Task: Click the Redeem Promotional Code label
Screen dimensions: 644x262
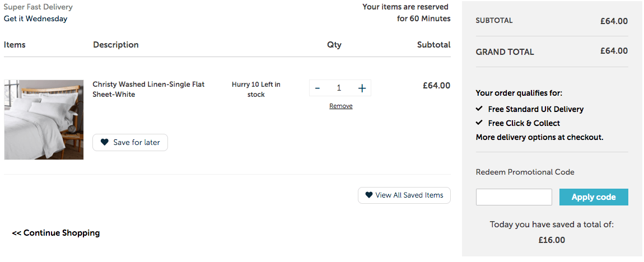Action: (x=525, y=172)
